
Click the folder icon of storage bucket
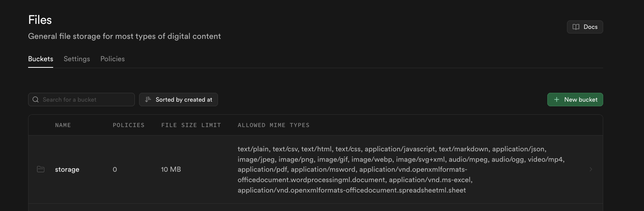point(41,169)
